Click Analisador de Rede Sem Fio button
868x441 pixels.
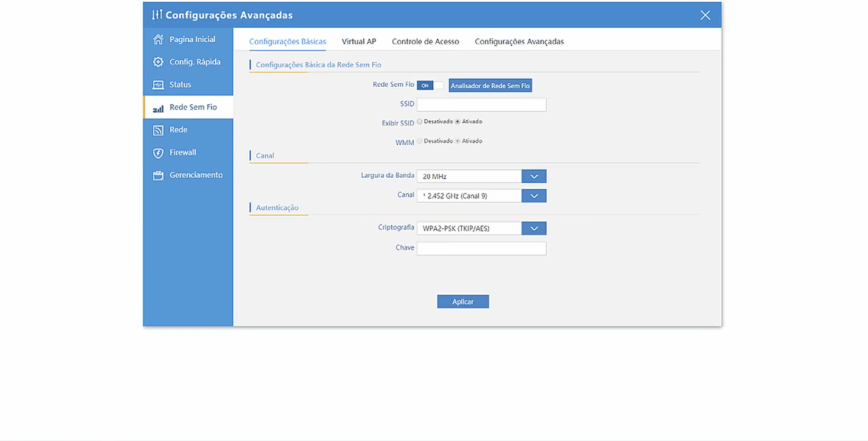pyautogui.click(x=490, y=86)
